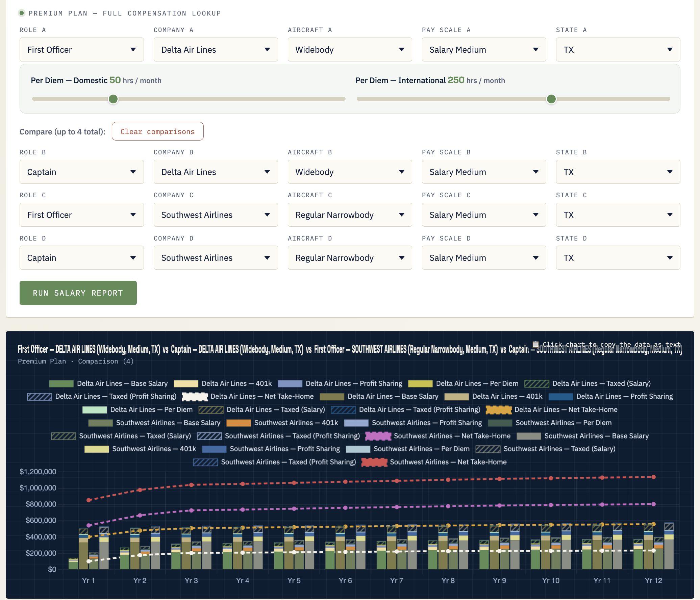This screenshot has height=600, width=700.
Task: Click the clipboard copy icon above the chart
Action: 536,344
